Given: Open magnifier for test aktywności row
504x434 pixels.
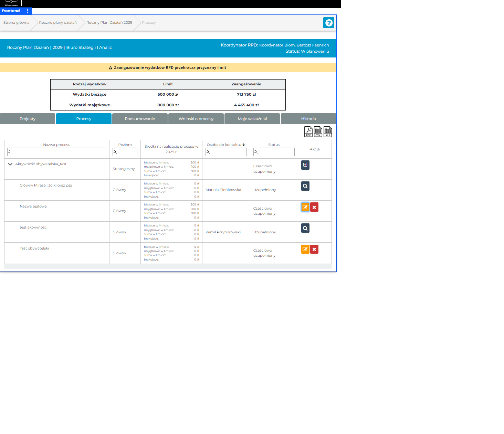Looking at the screenshot, I should pyautogui.click(x=305, y=228).
